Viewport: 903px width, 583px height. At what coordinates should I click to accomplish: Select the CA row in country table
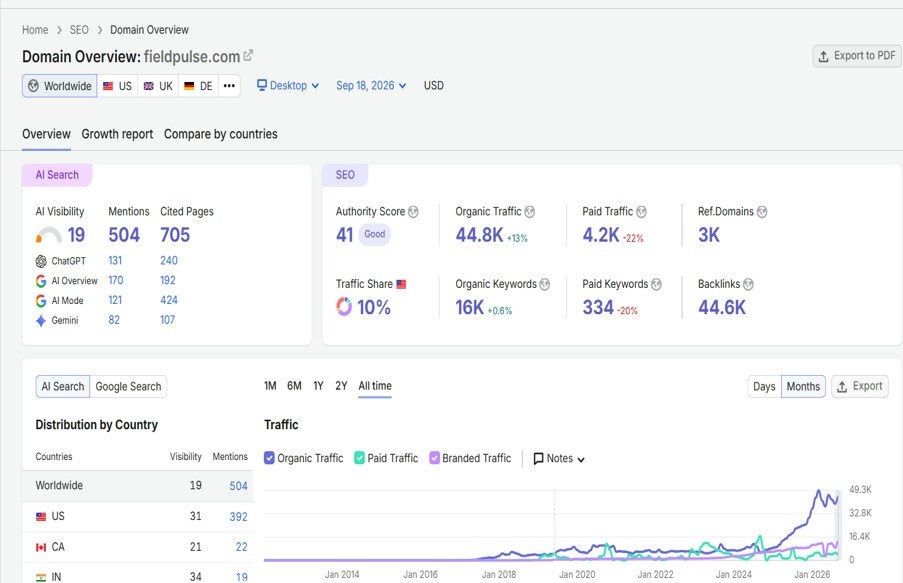click(x=137, y=547)
